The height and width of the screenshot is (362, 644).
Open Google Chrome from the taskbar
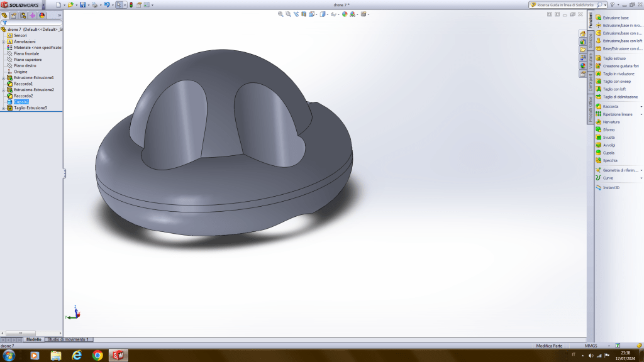(97, 356)
